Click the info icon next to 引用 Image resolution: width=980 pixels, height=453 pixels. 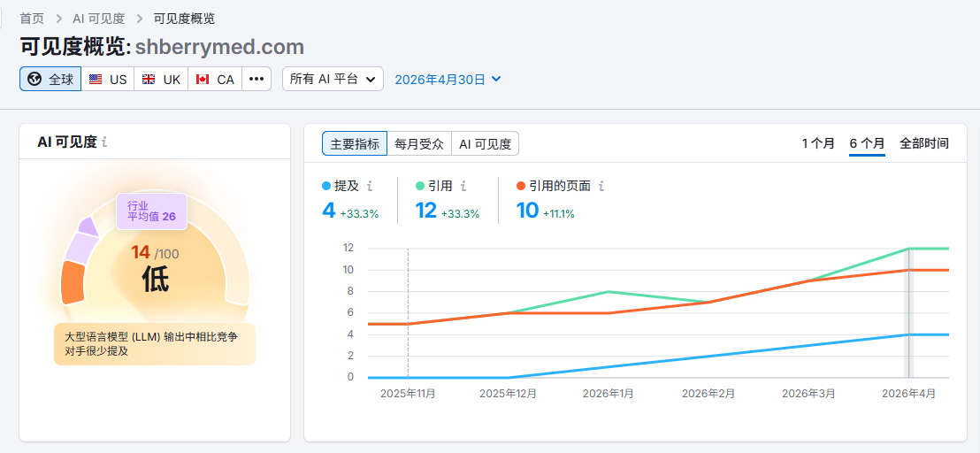tap(463, 186)
